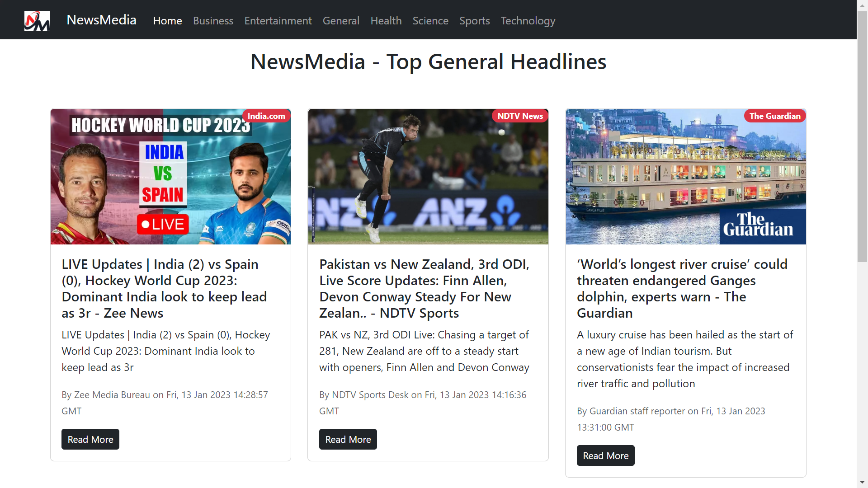Click the Ganges river cruise image
Screen dimensions: 868x488
point(686,177)
